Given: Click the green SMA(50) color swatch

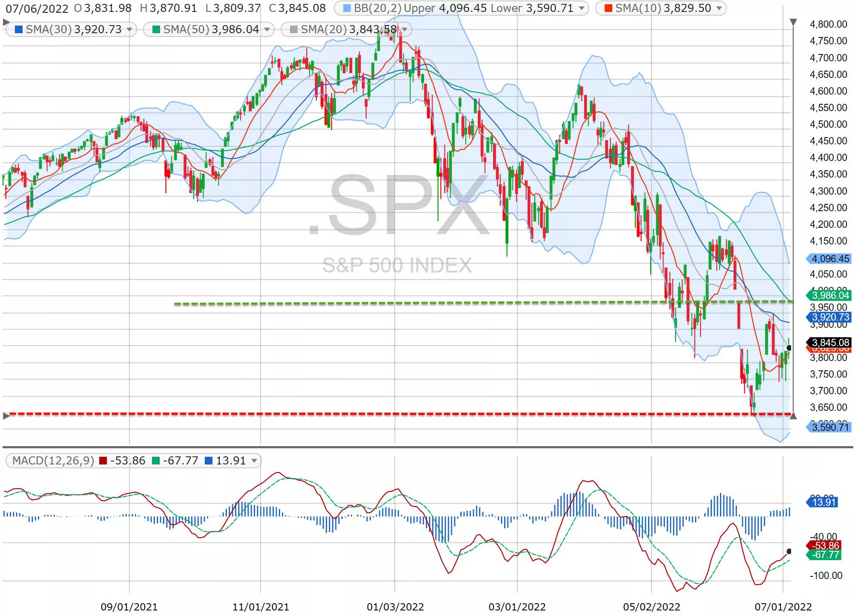Looking at the screenshot, I should [156, 29].
